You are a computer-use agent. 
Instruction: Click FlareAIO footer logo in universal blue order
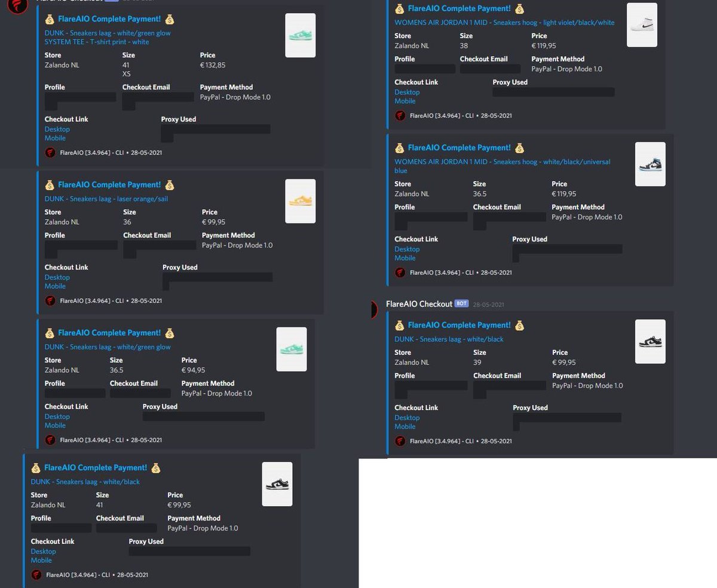pos(400,272)
